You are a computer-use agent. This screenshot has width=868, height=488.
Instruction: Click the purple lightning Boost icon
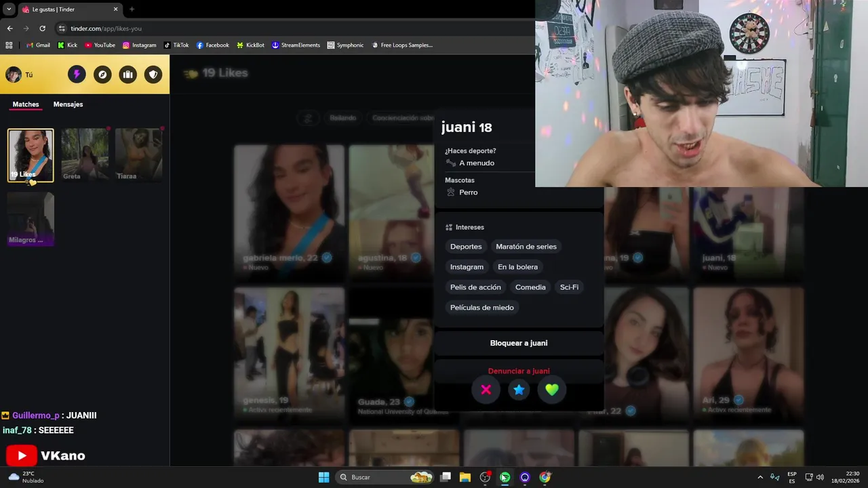77,75
